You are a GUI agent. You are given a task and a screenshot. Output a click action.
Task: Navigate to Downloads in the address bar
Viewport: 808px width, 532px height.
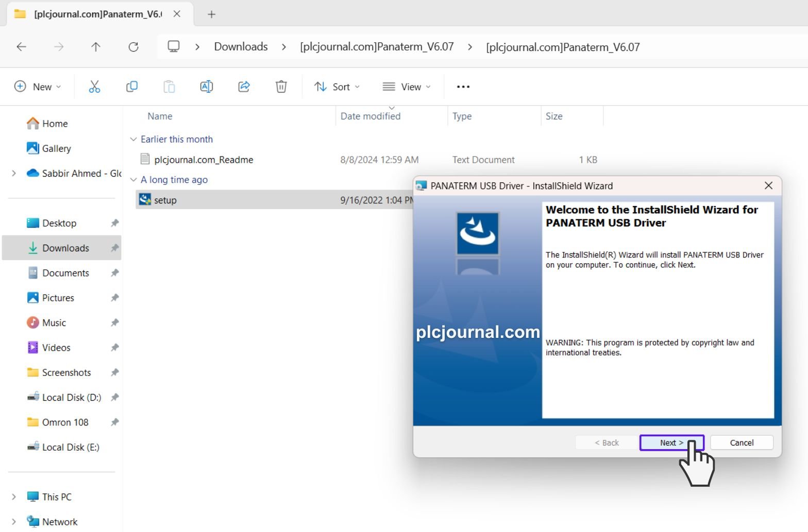[241, 47]
